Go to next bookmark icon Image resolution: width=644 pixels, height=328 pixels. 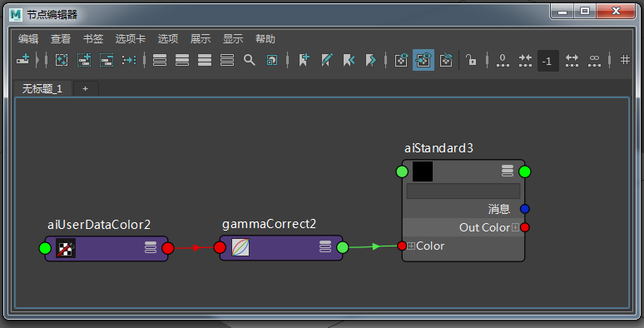[371, 60]
